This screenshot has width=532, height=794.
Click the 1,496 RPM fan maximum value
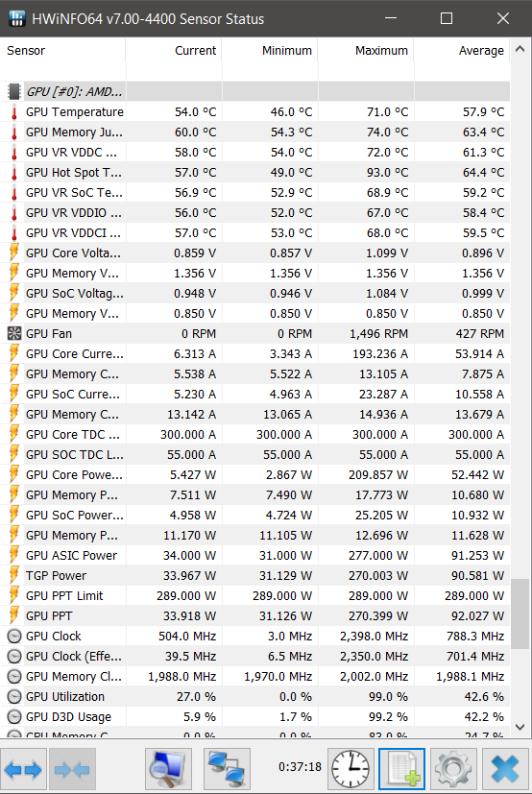pyautogui.click(x=379, y=334)
